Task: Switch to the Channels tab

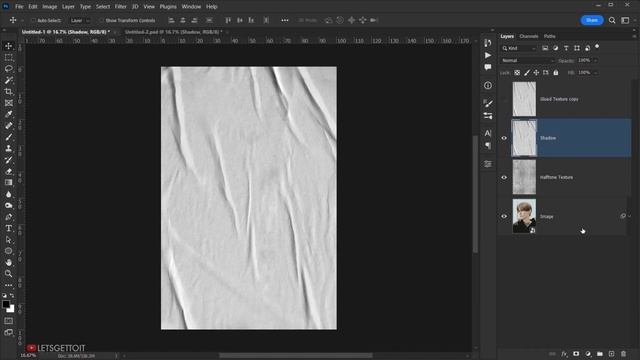Action: point(529,36)
